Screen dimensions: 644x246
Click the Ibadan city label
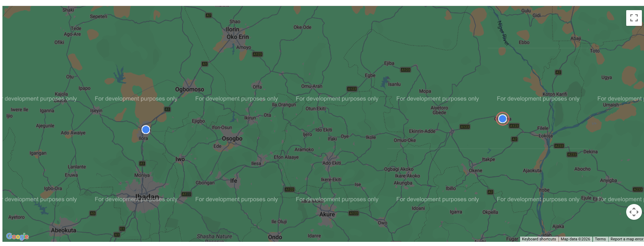147,196
